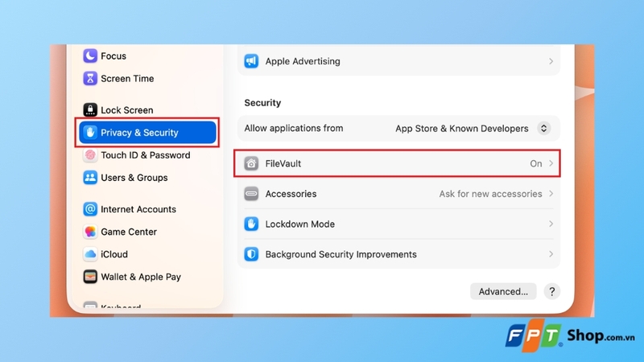
Task: Click the Background Security Improvements label
Action: click(x=341, y=254)
